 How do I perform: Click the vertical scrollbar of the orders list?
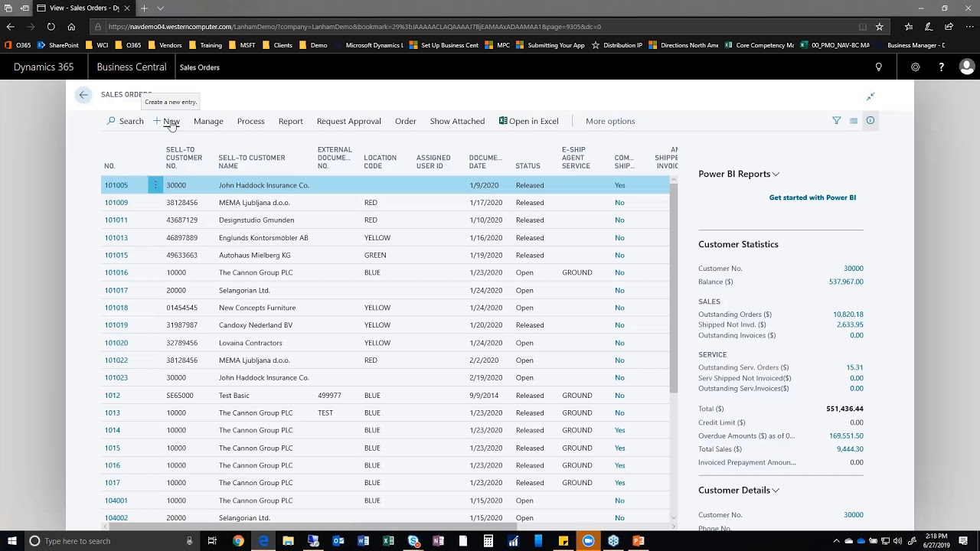674,287
